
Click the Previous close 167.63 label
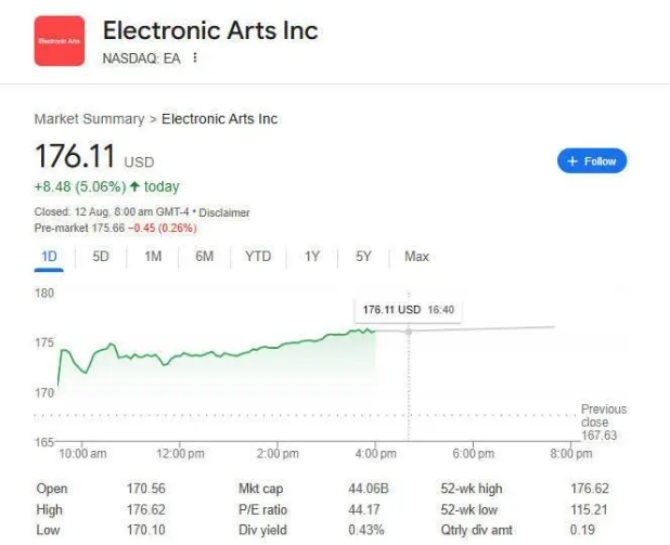click(604, 422)
